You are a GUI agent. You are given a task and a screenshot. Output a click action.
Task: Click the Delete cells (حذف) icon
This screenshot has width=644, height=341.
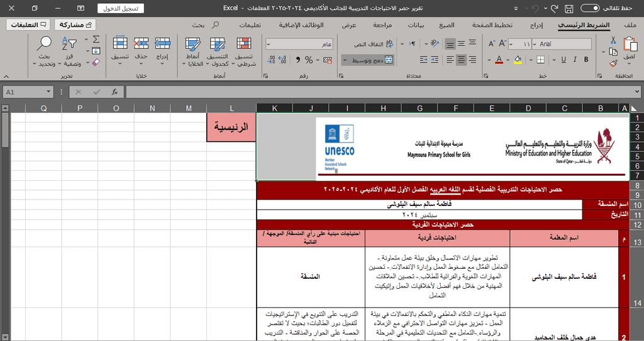141,43
